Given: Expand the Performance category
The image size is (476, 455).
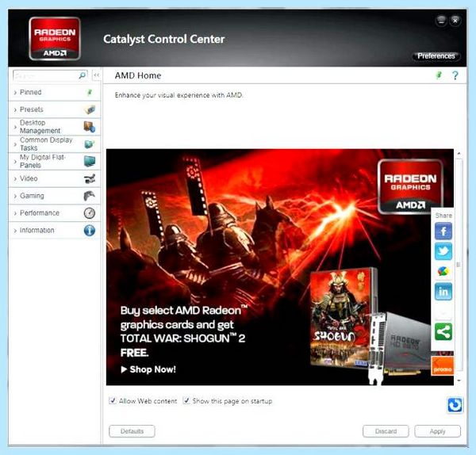Looking at the screenshot, I should click(x=15, y=213).
